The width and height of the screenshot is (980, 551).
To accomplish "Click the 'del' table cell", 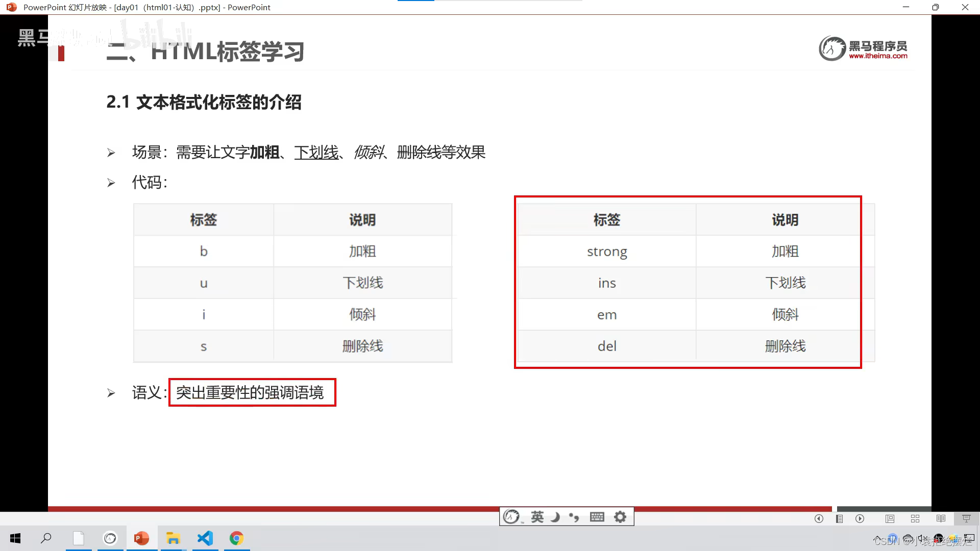I will pos(607,346).
